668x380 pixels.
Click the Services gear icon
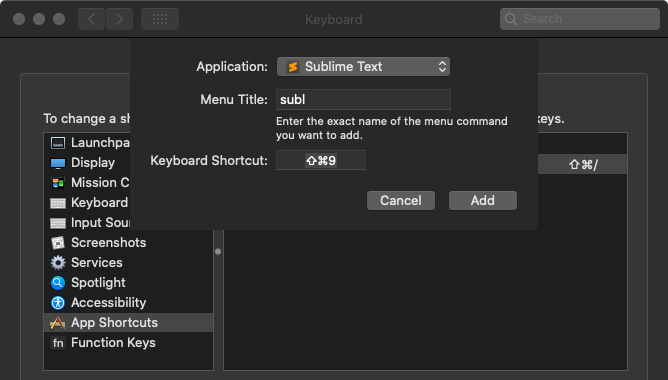coord(58,263)
